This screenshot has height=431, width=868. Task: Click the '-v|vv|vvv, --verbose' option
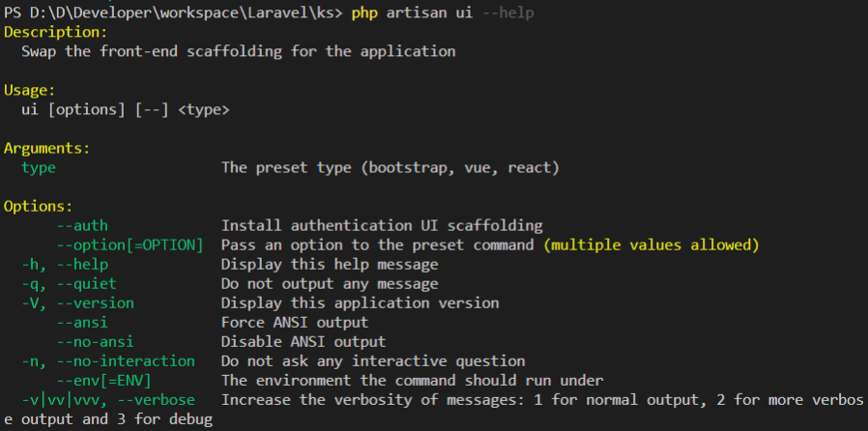pyautogui.click(x=108, y=400)
